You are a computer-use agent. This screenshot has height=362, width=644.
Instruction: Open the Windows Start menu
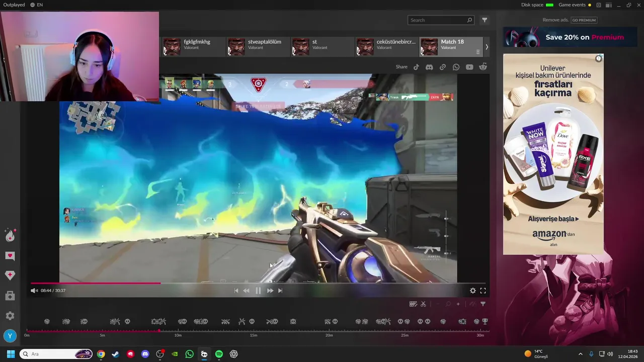10,354
